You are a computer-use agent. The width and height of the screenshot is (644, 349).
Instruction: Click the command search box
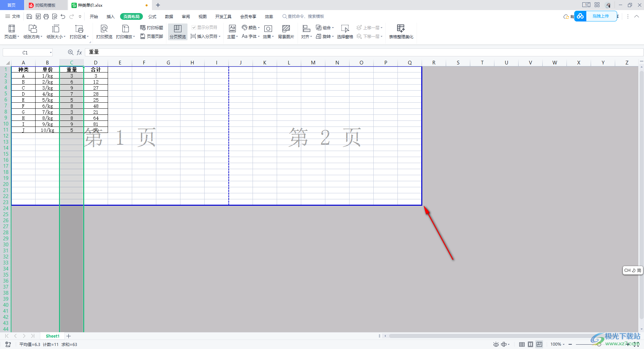304,16
